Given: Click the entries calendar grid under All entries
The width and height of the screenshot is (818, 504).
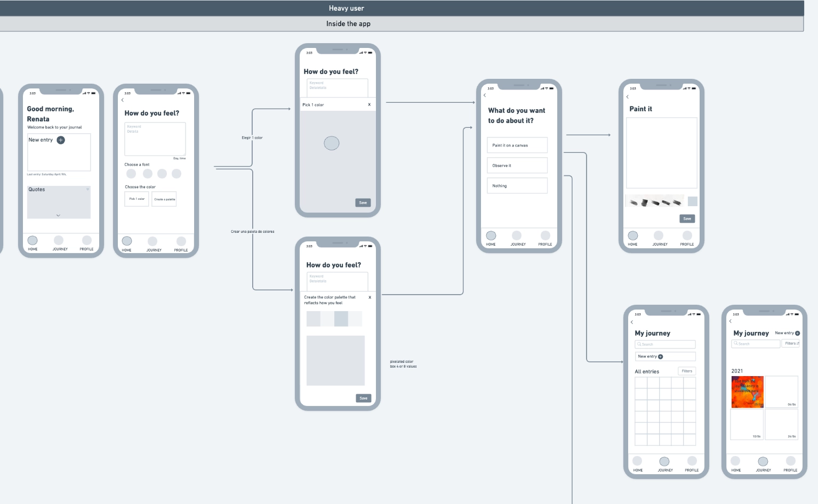Looking at the screenshot, I should pos(665,411).
